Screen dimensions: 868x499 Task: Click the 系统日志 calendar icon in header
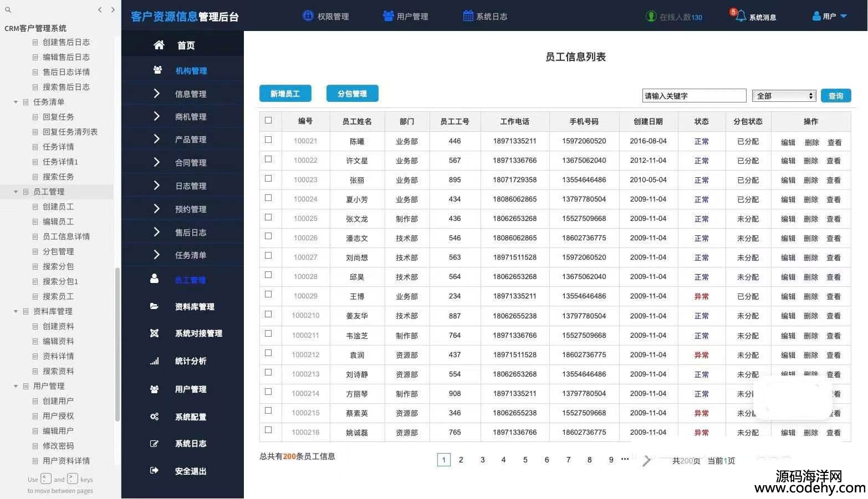point(468,16)
